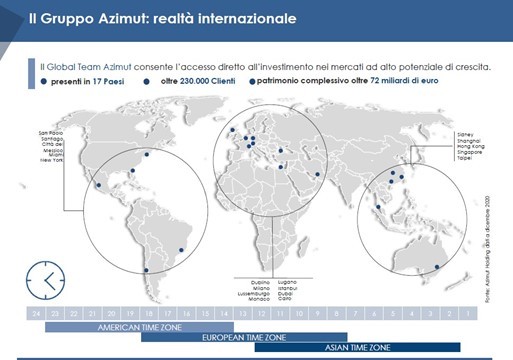Viewport: 513px width, 360px height.
Task: Select hour 24 in the timeline
Action: click(x=36, y=313)
